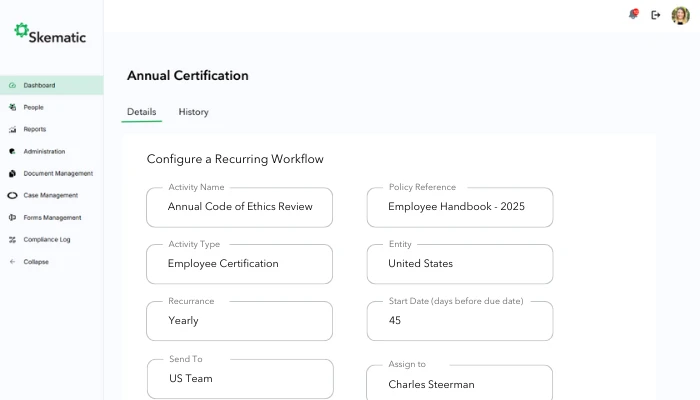Click the Activity Name input field
The image size is (700, 400).
(x=239, y=207)
